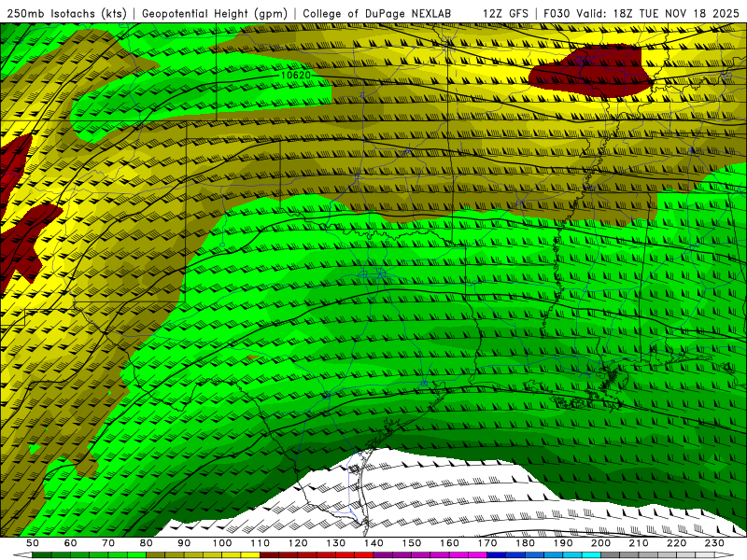The height and width of the screenshot is (560, 747).
Task: Click the "250mb Isotachs (kts)" title text
Action: [66, 14]
